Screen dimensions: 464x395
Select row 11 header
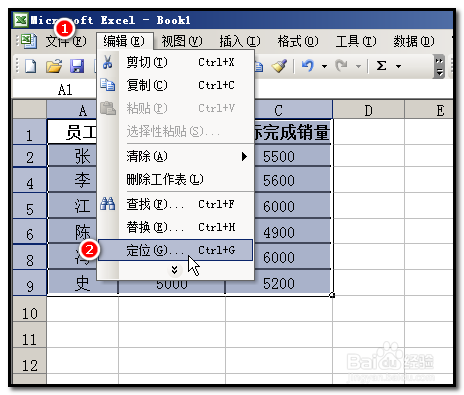[30, 335]
